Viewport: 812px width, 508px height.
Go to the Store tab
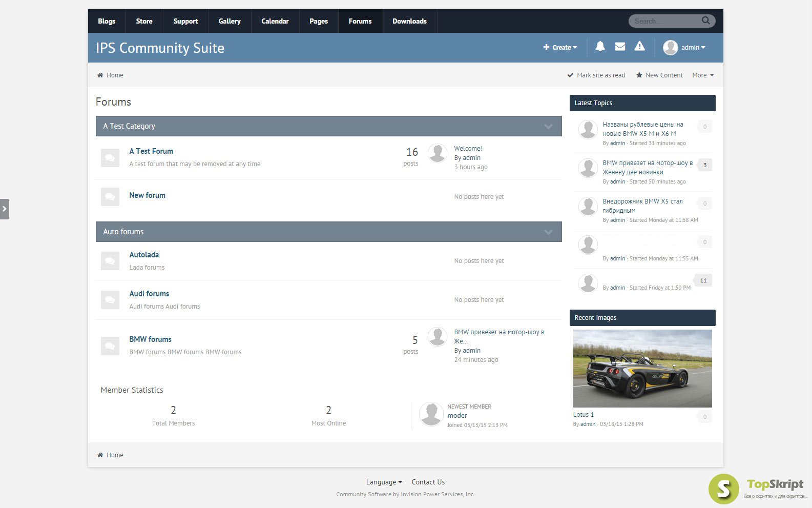coord(144,21)
